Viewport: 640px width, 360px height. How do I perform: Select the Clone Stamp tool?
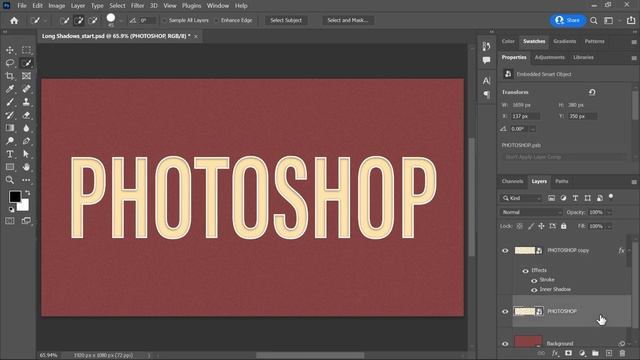(x=26, y=102)
